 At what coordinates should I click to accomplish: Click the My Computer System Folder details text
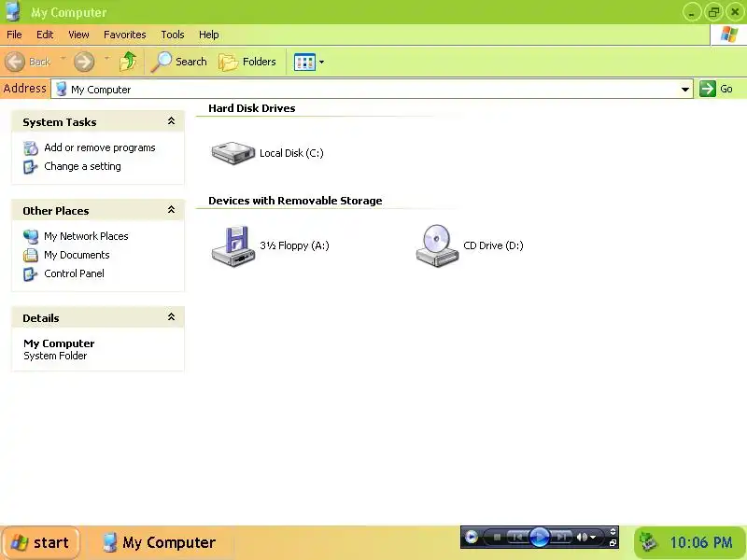pos(59,349)
